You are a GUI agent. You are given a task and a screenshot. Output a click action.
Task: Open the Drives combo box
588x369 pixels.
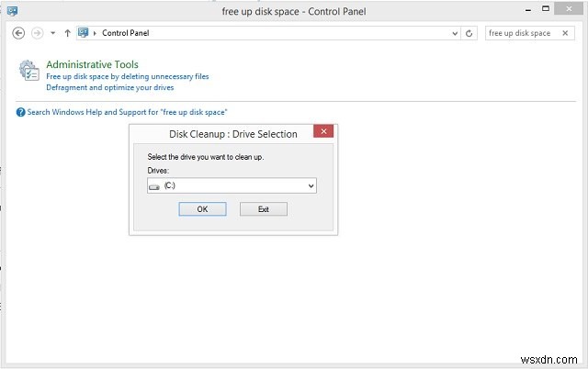tap(232, 185)
